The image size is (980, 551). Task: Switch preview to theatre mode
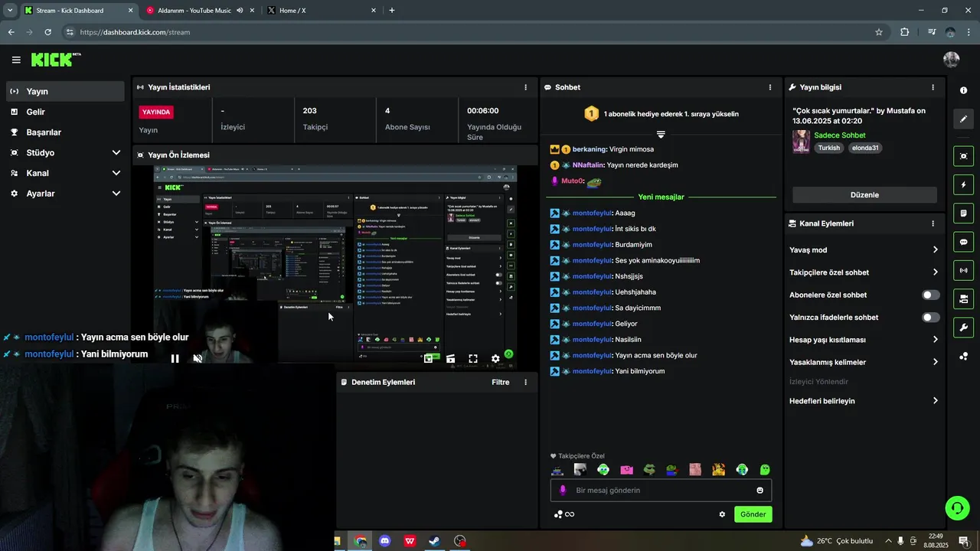[451, 358]
